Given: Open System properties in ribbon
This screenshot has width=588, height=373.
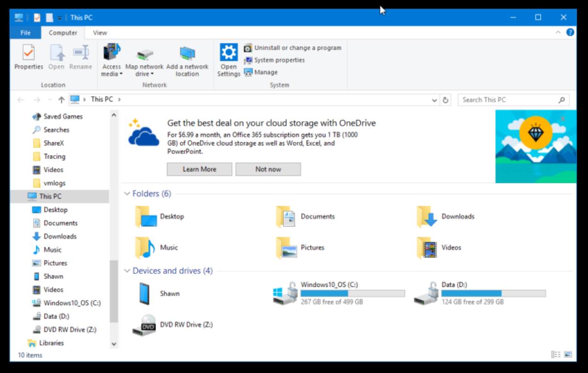Looking at the screenshot, I should coord(274,60).
